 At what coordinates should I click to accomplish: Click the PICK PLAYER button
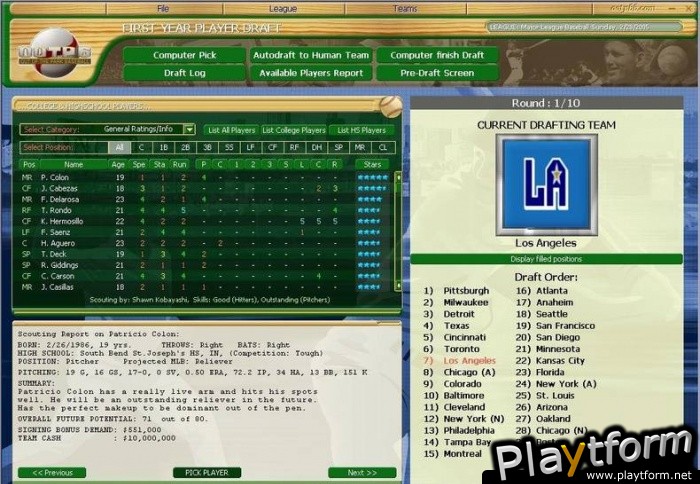coord(207,472)
